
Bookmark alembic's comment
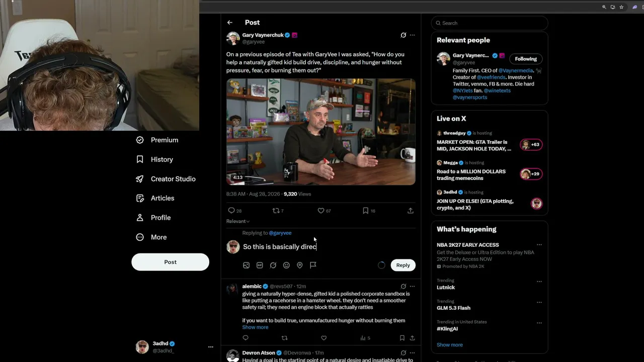402,338
